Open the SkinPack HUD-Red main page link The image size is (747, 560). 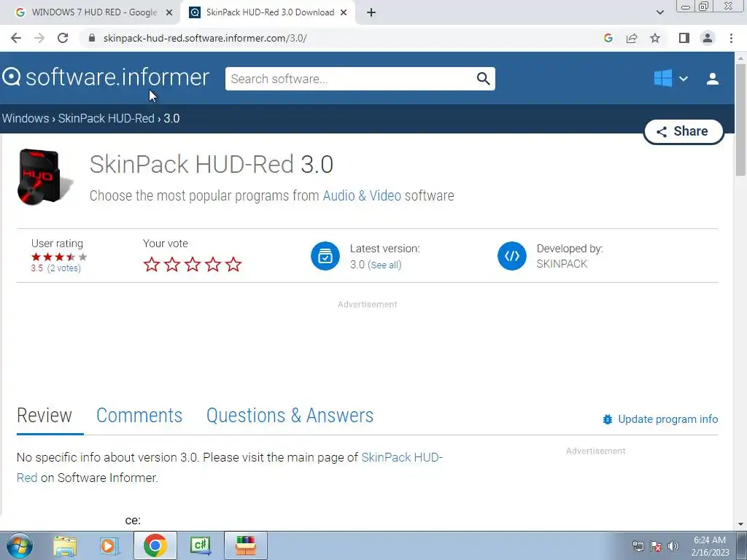coord(402,457)
